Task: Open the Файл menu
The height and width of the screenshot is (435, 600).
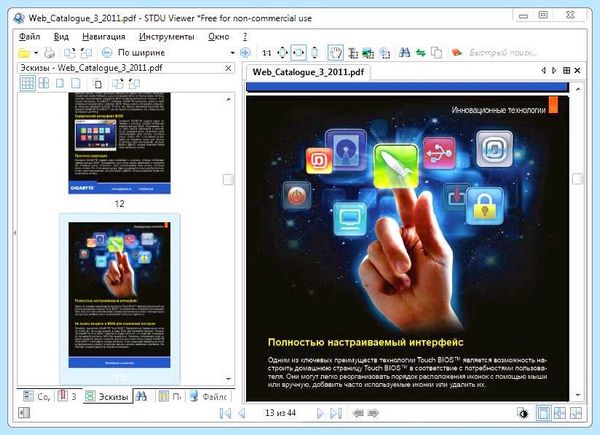Action: tap(29, 37)
